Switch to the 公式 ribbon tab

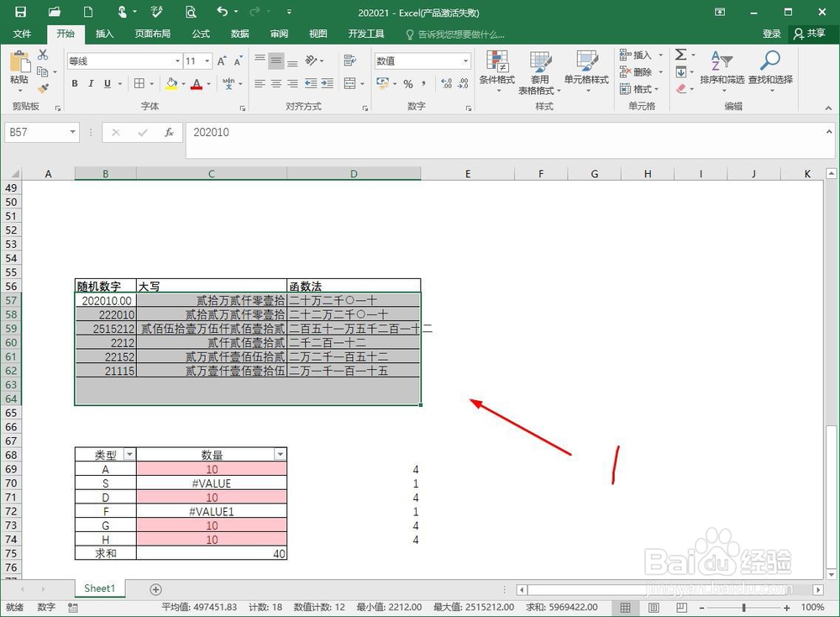click(x=201, y=34)
